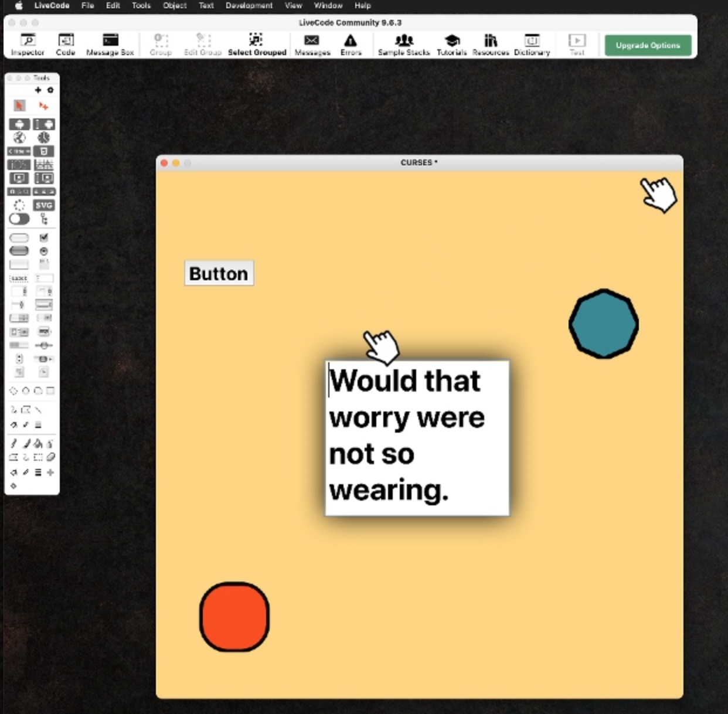Open the Object menu

click(x=175, y=6)
